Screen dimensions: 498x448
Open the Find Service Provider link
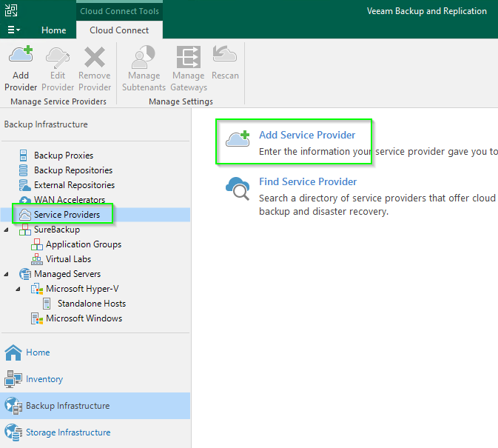pos(308,181)
